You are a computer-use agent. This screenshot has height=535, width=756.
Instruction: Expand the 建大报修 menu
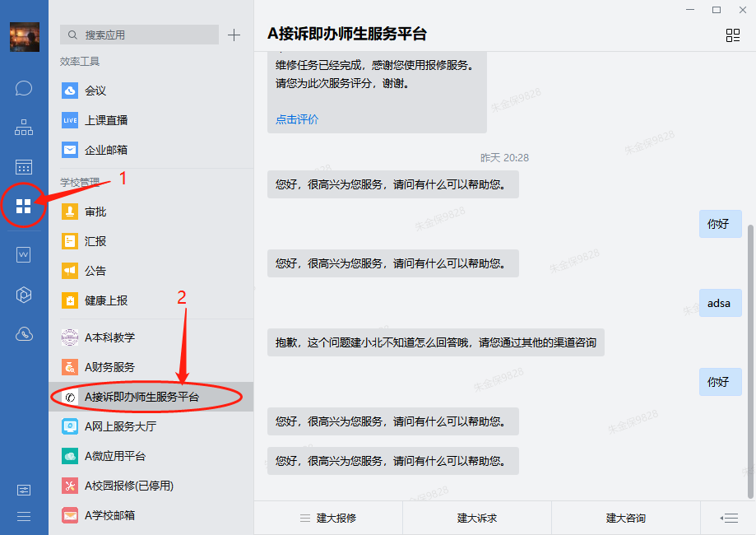pyautogui.click(x=328, y=518)
